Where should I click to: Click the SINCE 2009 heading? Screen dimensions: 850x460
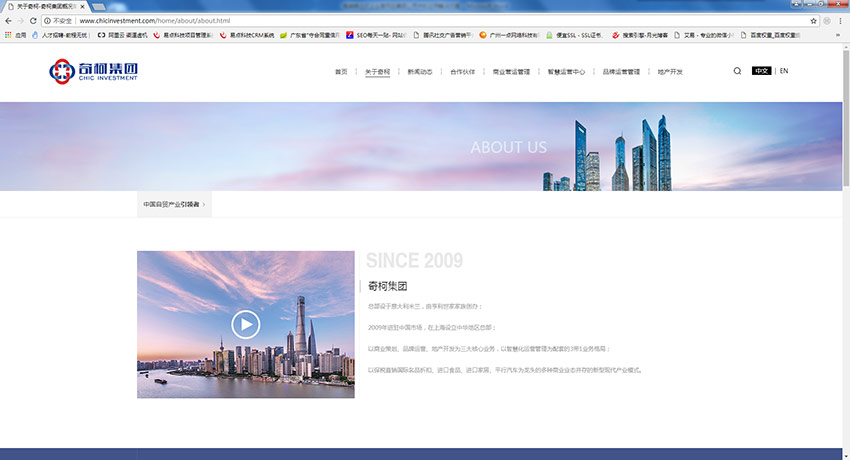point(415,261)
